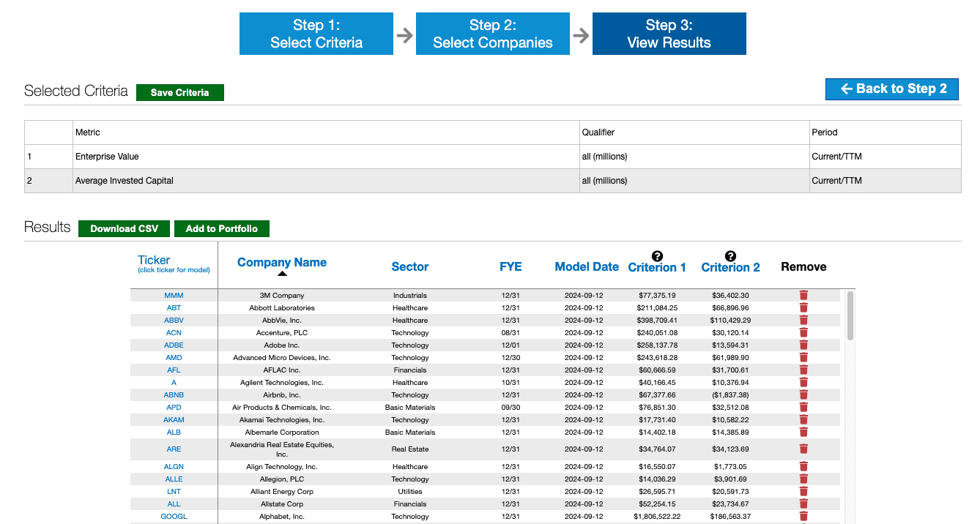Delete Alexandria Real Estate Equities row
Viewport: 980px width, 524px height.
803,449
